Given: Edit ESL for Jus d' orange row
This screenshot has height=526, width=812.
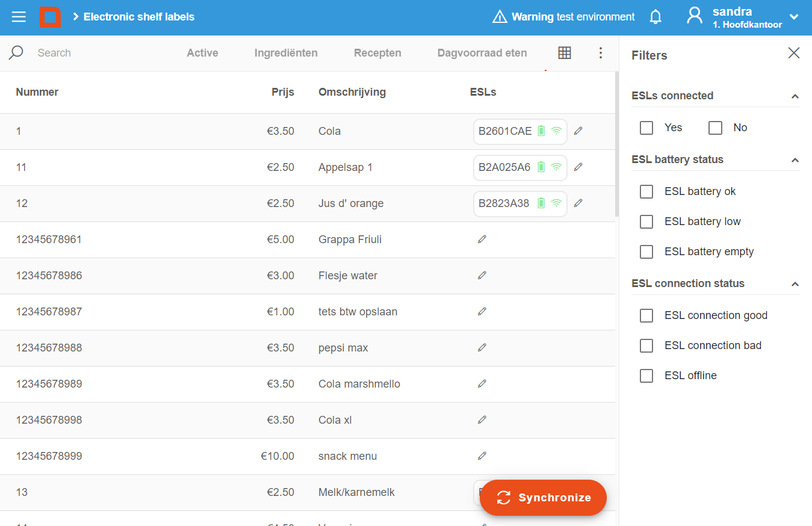Looking at the screenshot, I should pyautogui.click(x=578, y=203).
